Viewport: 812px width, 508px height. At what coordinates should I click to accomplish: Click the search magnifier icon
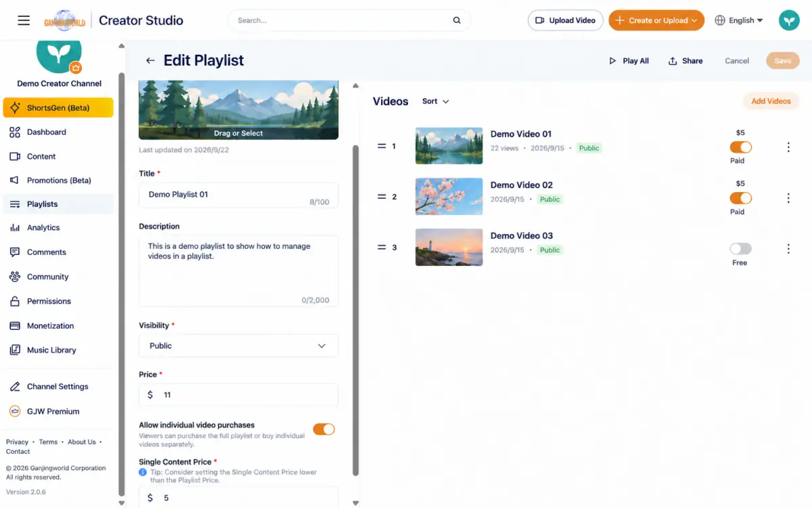point(457,20)
